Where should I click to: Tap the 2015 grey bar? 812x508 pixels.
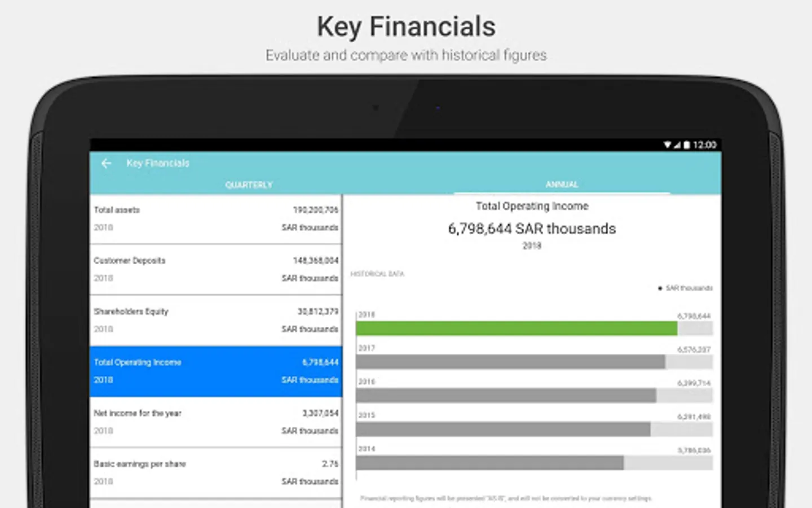[503, 429]
